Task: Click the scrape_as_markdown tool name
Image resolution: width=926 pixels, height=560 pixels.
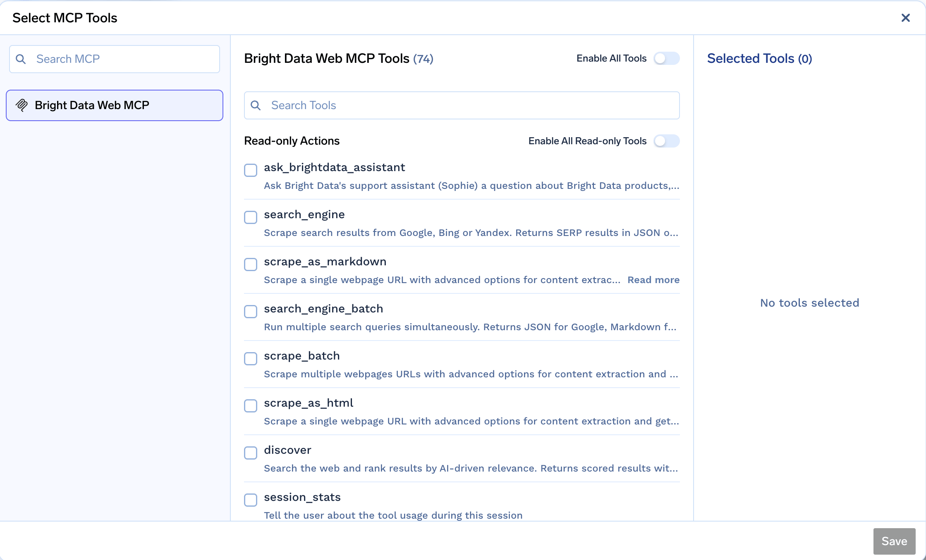Action: 325,262
